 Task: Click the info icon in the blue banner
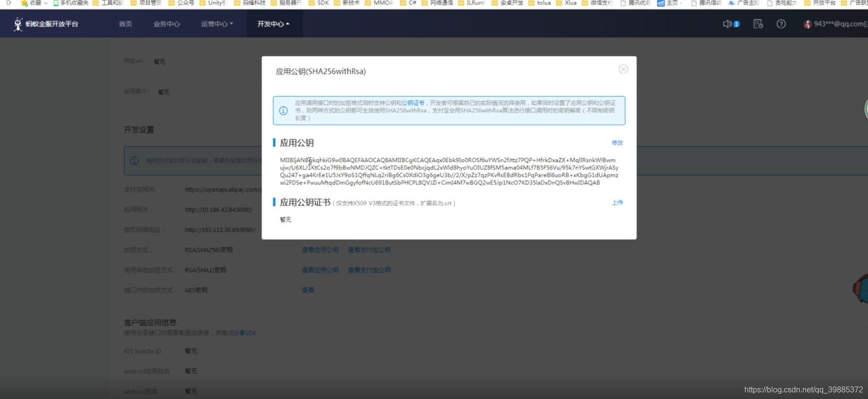tap(283, 110)
